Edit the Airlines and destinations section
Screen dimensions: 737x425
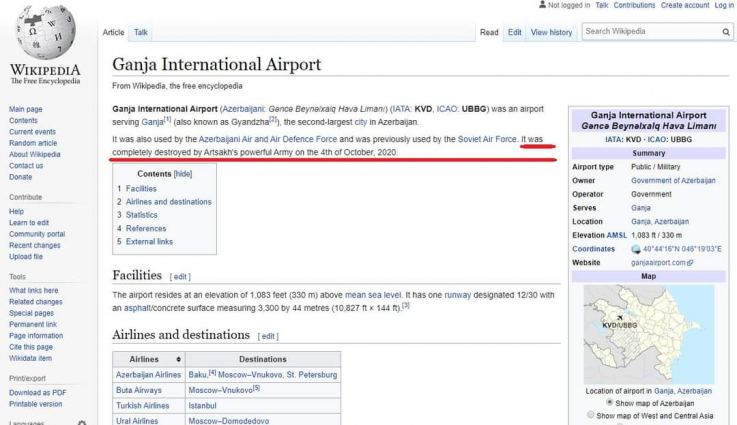[x=268, y=337]
